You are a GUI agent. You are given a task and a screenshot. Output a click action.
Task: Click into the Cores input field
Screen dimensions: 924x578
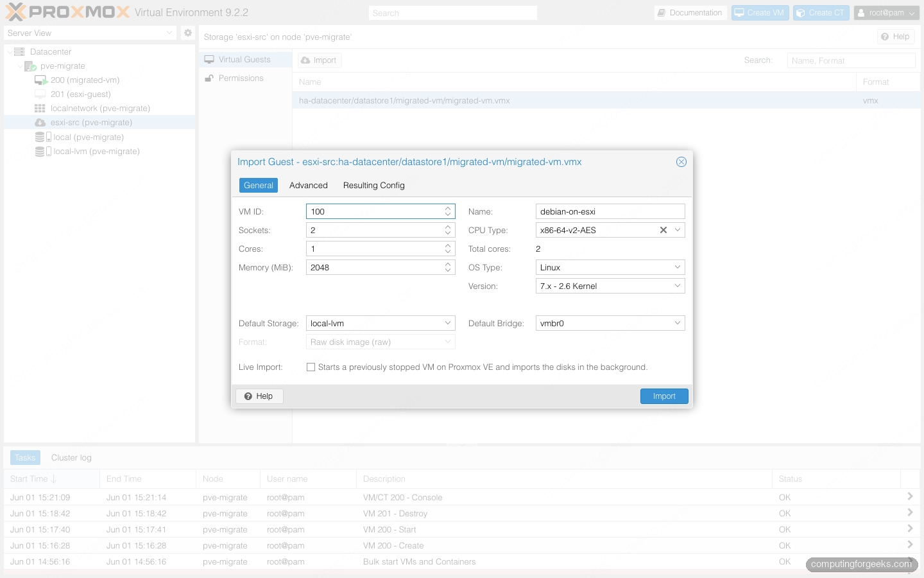click(373, 249)
